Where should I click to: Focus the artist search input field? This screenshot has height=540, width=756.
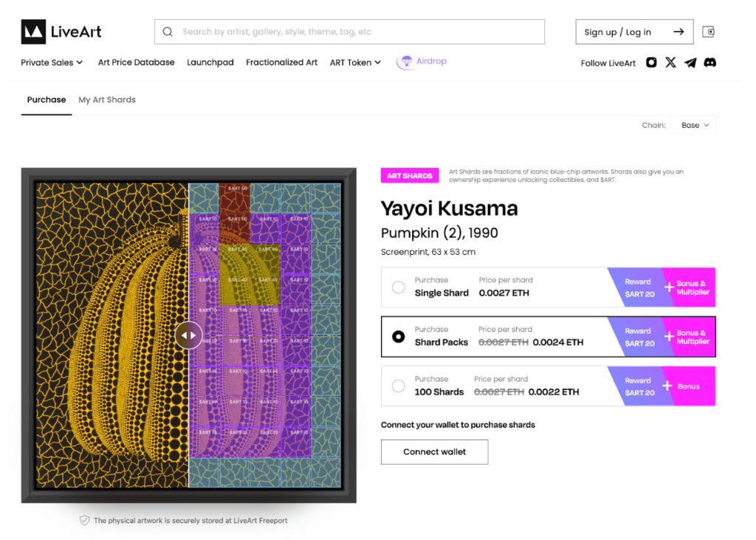tap(349, 32)
